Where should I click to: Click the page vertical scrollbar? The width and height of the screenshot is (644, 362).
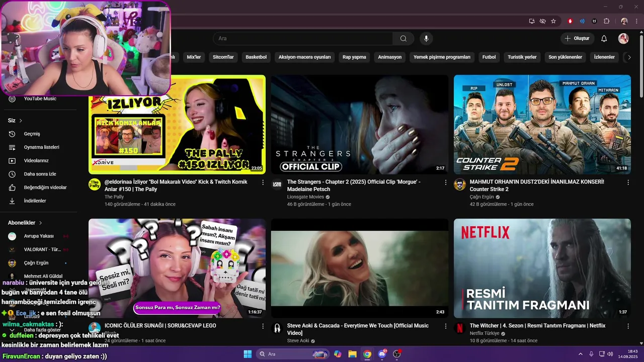coord(640,65)
